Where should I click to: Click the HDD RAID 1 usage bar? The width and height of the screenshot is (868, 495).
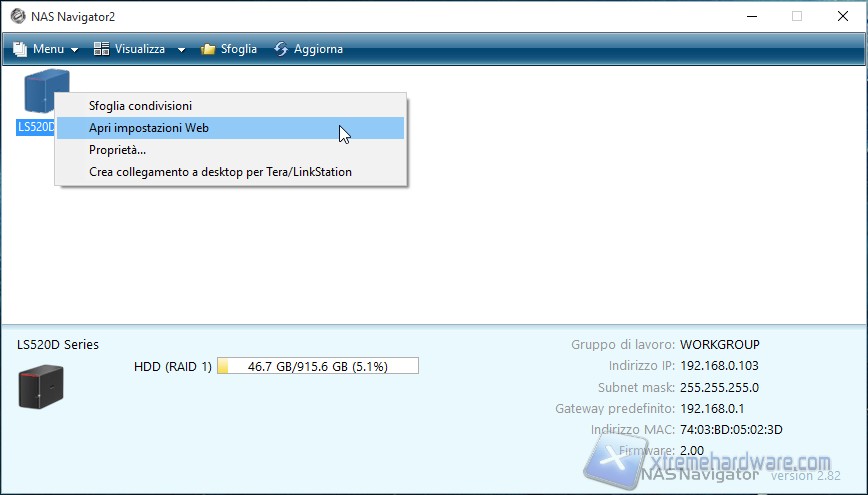pos(317,367)
